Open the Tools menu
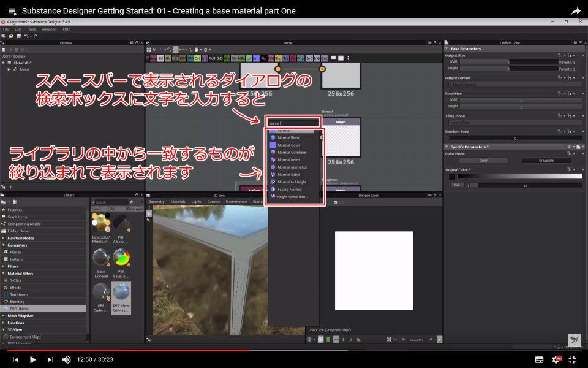 (x=31, y=29)
